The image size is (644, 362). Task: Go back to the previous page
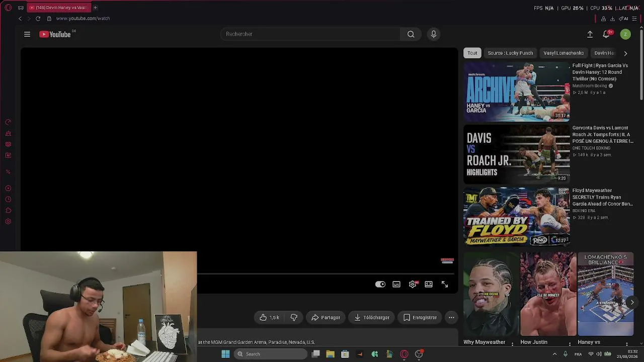click(x=20, y=19)
